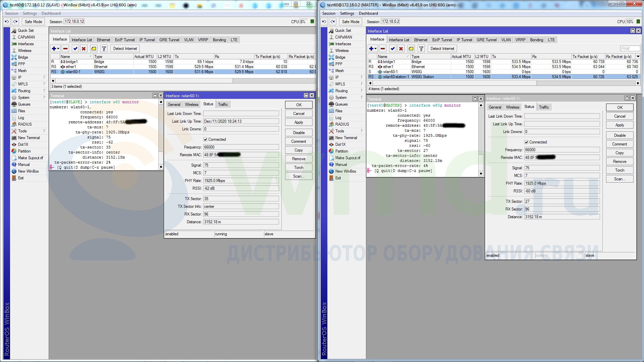The width and height of the screenshot is (644, 362).
Task: Open Session menu in SLAVE WinBox
Action: click(11, 13)
